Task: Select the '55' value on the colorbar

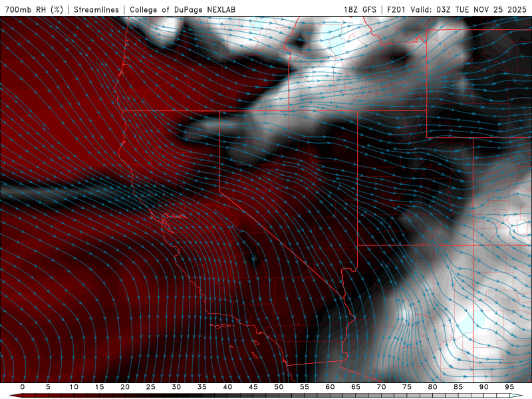Action: (305, 387)
